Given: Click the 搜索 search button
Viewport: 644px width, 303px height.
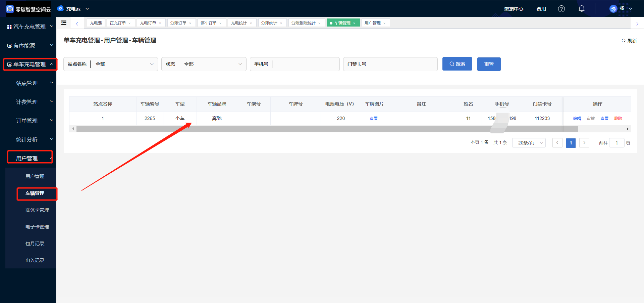Looking at the screenshot, I should click(x=457, y=64).
